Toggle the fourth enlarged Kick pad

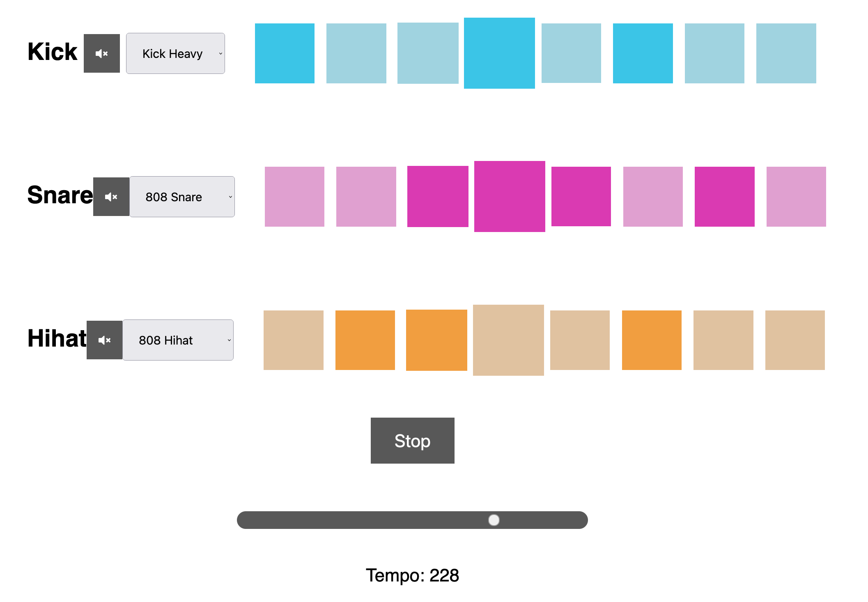[499, 53]
